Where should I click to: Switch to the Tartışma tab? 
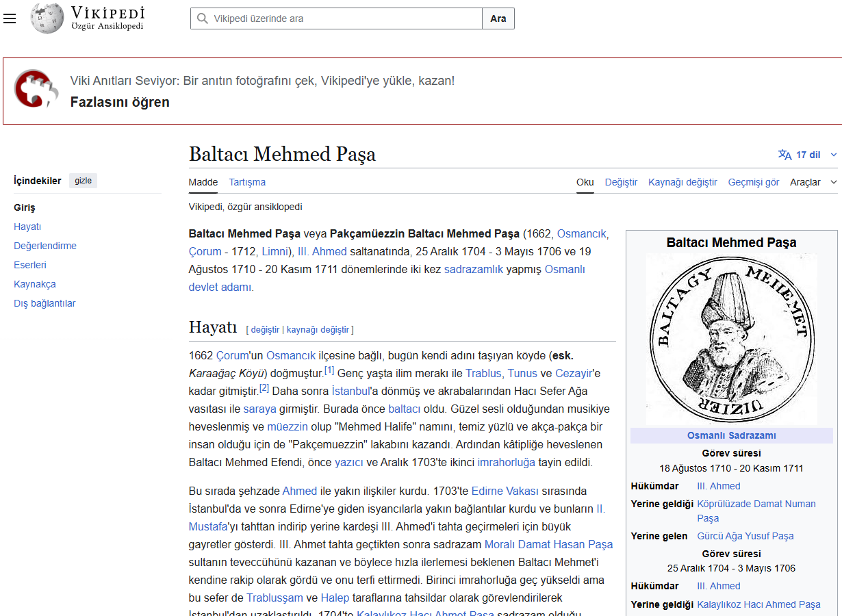tap(247, 182)
